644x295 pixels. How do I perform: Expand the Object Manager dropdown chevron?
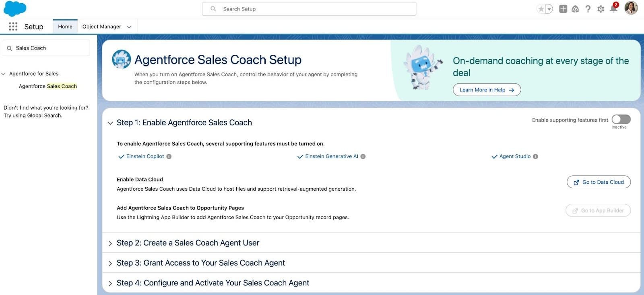pos(129,27)
